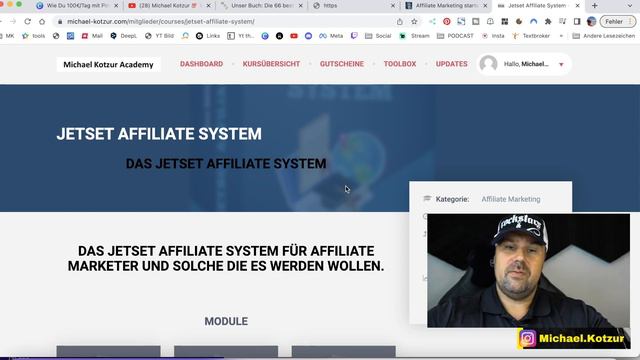Go to DASHBOARD in the navigation
Screen dimensions: 640x360
click(x=202, y=64)
